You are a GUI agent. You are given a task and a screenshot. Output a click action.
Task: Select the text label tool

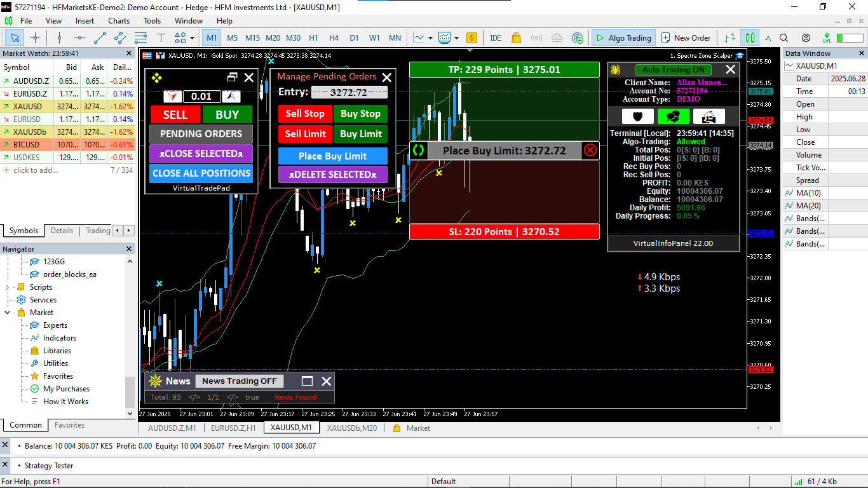pyautogui.click(x=161, y=37)
